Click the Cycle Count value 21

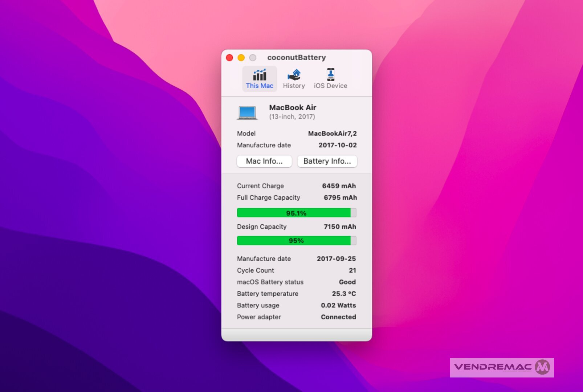(x=352, y=270)
